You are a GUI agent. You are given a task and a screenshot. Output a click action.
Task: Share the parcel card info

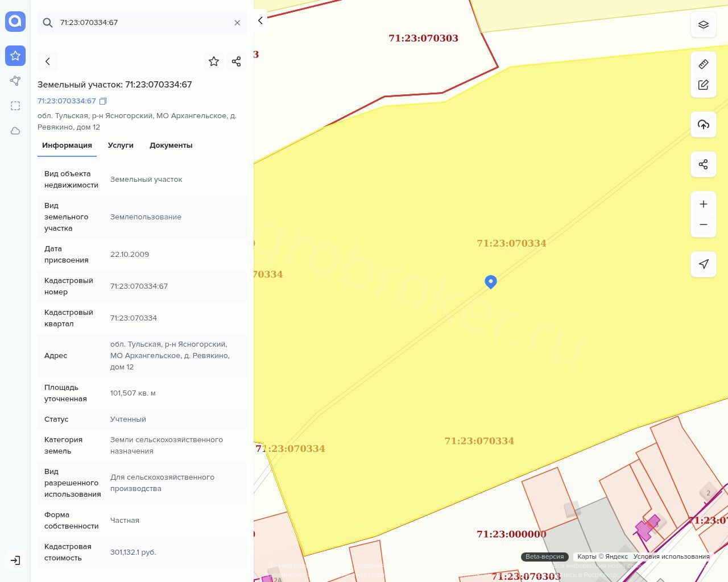pyautogui.click(x=237, y=61)
